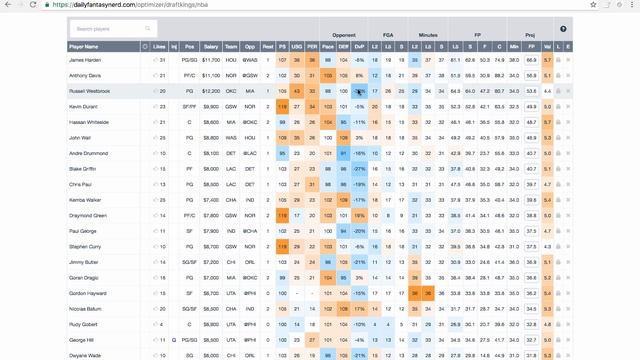Exclude Jimmy Butler with X icon

pos(568,262)
